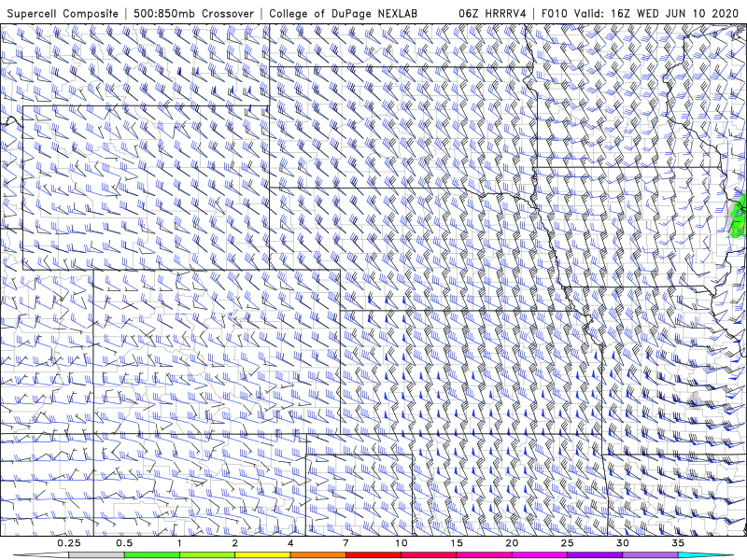Select the green 0.5–1 legend swatch

[x=152, y=555]
